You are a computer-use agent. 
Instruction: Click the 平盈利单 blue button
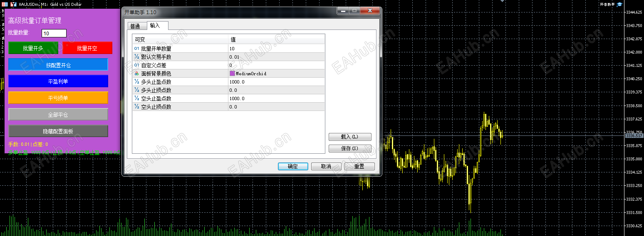coord(58,81)
